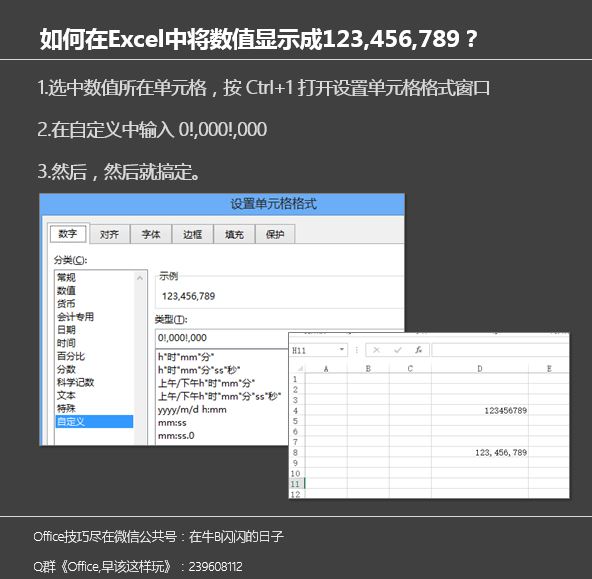Click the select-all corner of the worksheet
The image size is (592, 579).
point(297,368)
